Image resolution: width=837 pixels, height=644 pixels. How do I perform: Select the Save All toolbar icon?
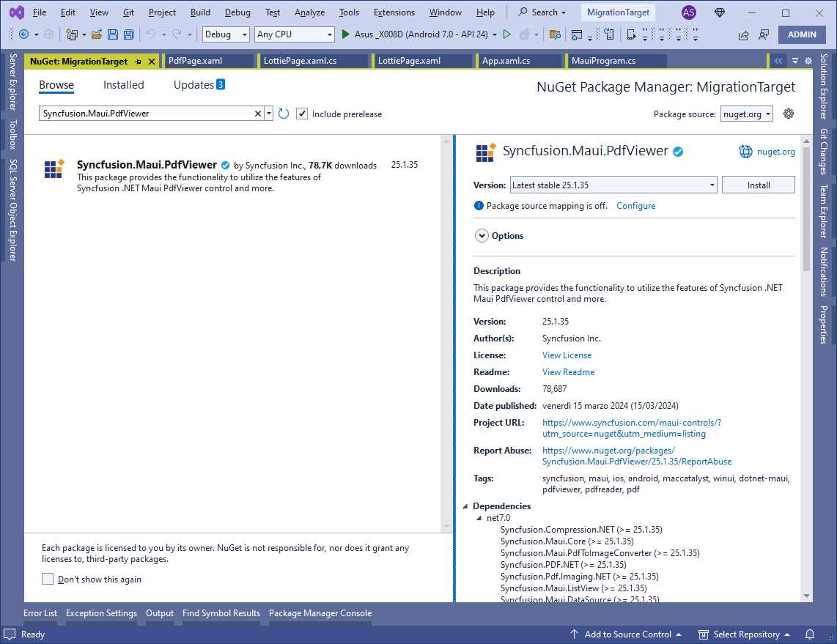pyautogui.click(x=127, y=34)
